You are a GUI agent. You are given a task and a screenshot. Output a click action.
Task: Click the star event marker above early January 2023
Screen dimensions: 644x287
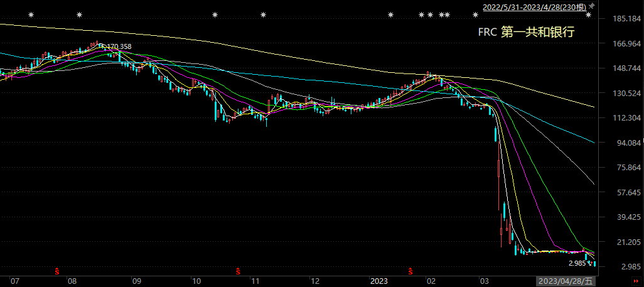click(x=390, y=15)
